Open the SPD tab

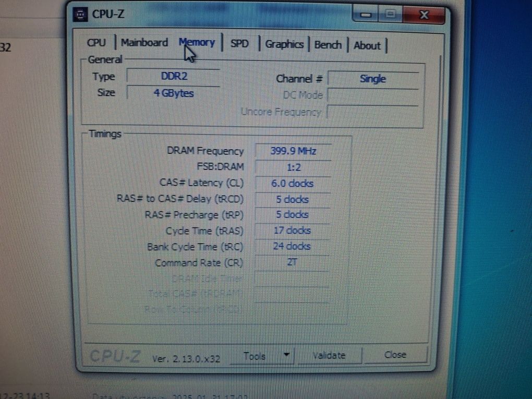click(239, 44)
